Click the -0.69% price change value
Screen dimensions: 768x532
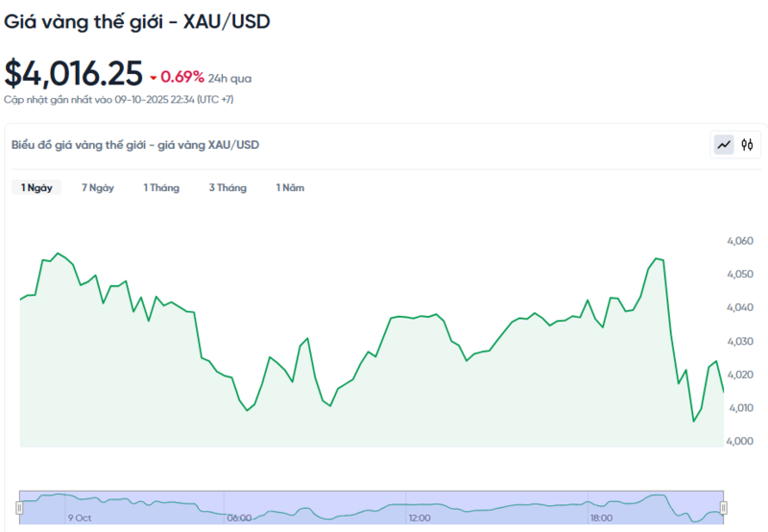tap(182, 76)
